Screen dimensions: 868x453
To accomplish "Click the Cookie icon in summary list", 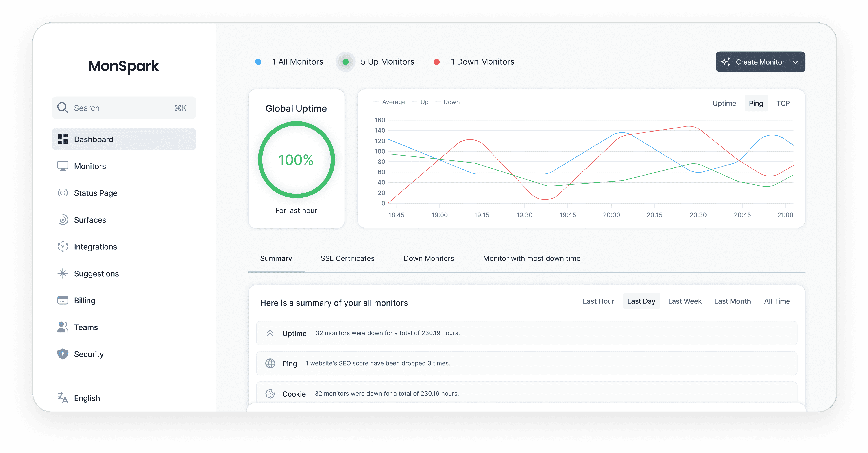I will (270, 393).
